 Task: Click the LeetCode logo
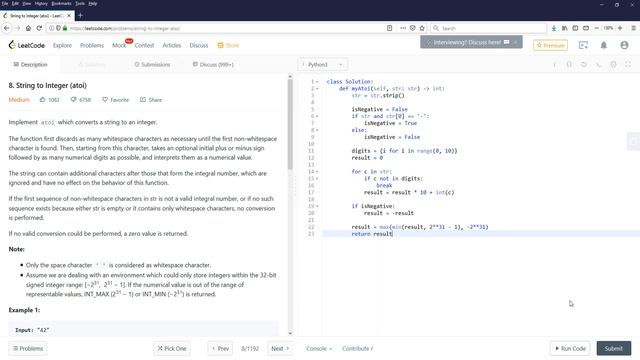(x=27, y=45)
